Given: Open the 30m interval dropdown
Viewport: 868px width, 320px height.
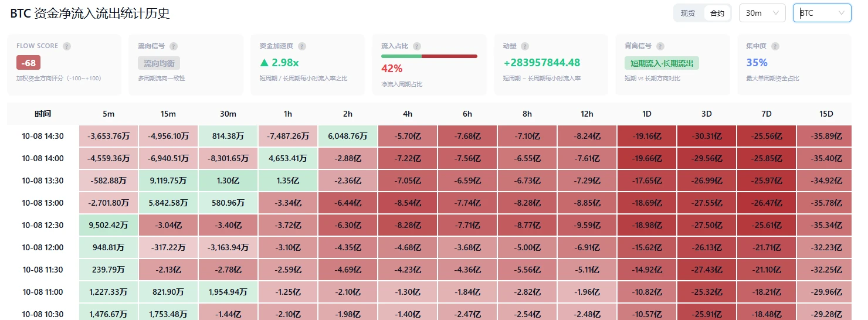Looking at the screenshot, I should (x=762, y=13).
